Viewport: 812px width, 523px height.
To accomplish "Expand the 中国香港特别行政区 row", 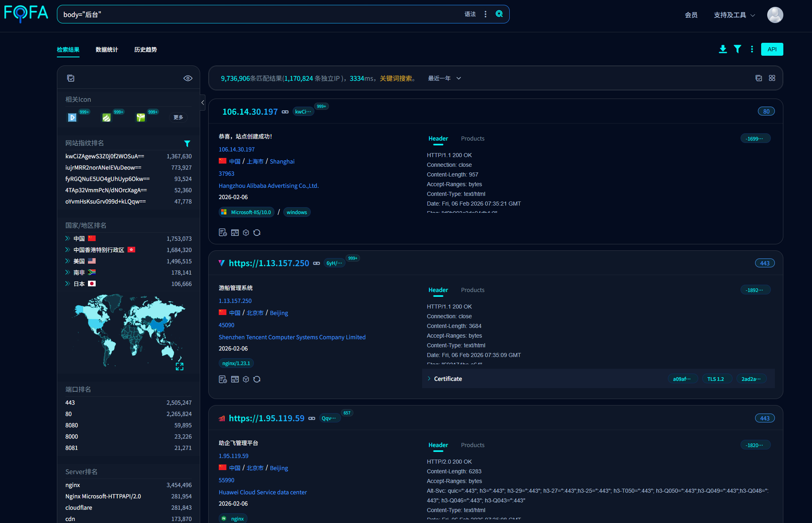I will coord(68,250).
